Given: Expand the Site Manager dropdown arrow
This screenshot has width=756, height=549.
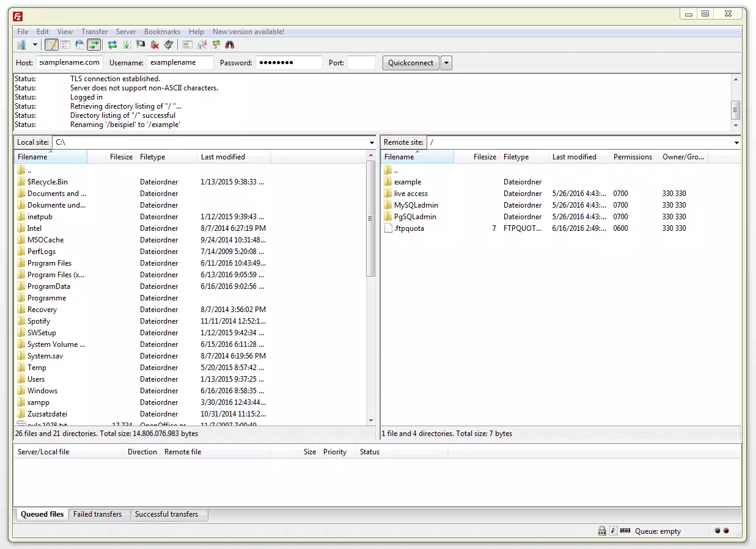Looking at the screenshot, I should [35, 45].
